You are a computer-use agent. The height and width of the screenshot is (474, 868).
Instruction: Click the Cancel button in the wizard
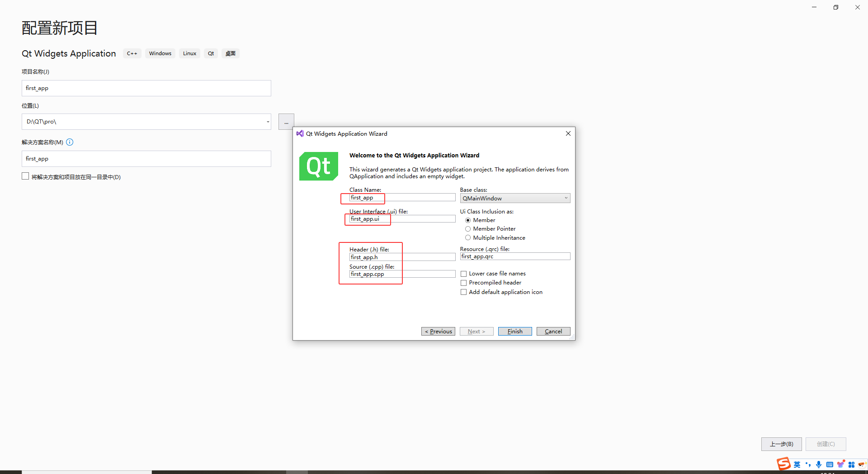[x=553, y=332]
